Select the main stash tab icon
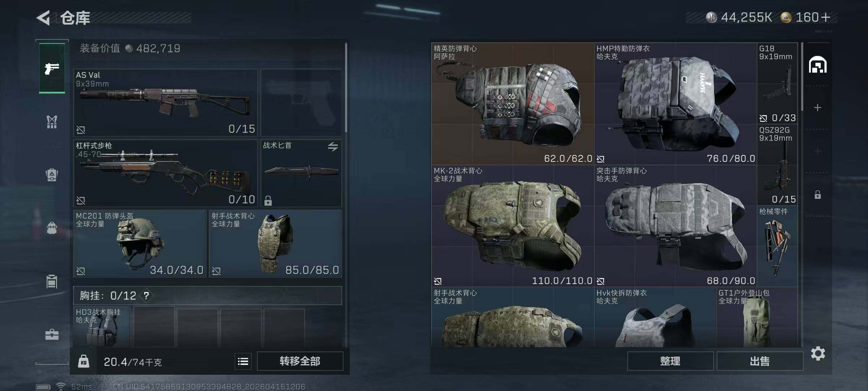 (817, 65)
